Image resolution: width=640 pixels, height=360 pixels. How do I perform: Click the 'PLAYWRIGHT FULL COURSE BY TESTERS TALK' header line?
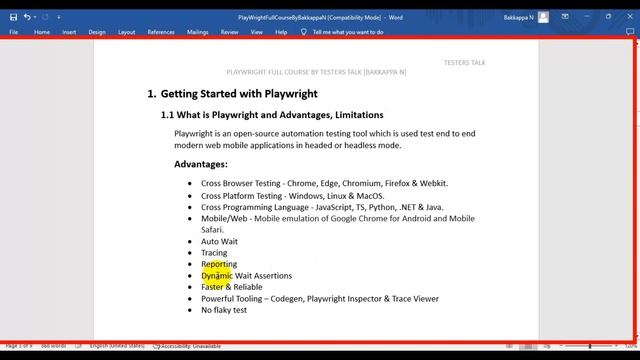click(316, 72)
